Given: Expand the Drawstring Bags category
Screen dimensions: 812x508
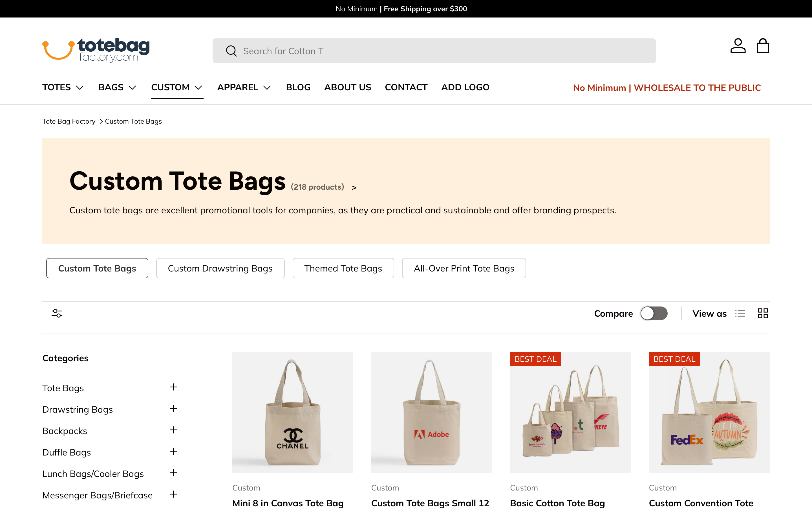Looking at the screenshot, I should [x=173, y=409].
